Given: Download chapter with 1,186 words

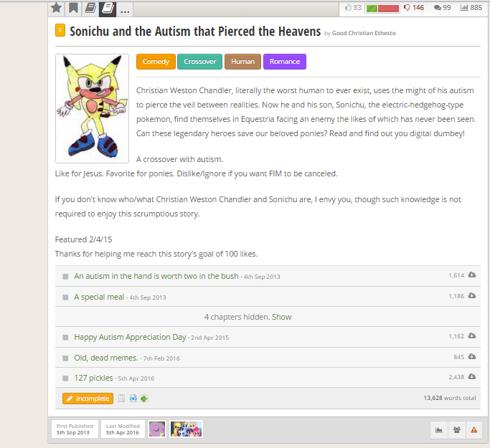Looking at the screenshot, I should (x=472, y=295).
